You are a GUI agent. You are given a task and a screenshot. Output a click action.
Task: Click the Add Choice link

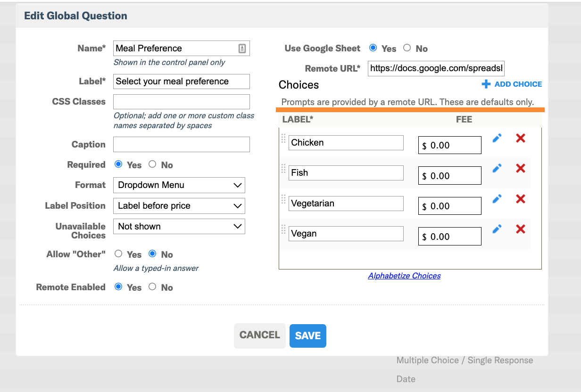pyautogui.click(x=518, y=84)
